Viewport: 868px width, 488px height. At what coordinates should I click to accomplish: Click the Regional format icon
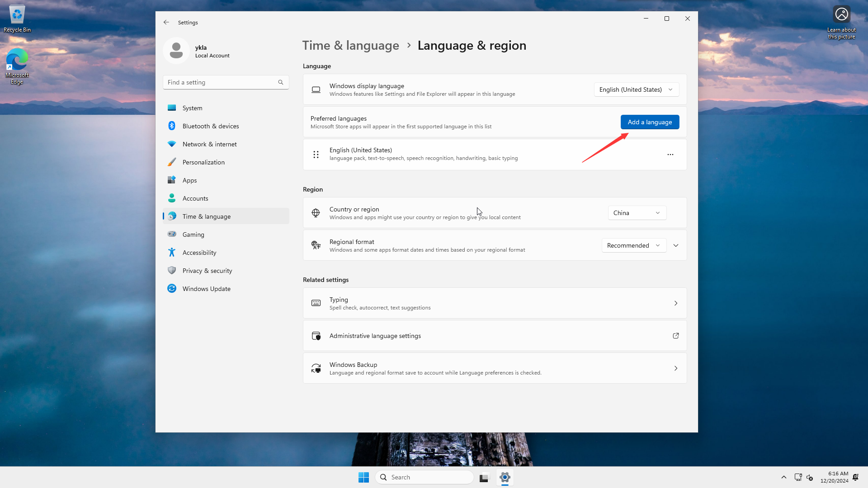tap(316, 245)
